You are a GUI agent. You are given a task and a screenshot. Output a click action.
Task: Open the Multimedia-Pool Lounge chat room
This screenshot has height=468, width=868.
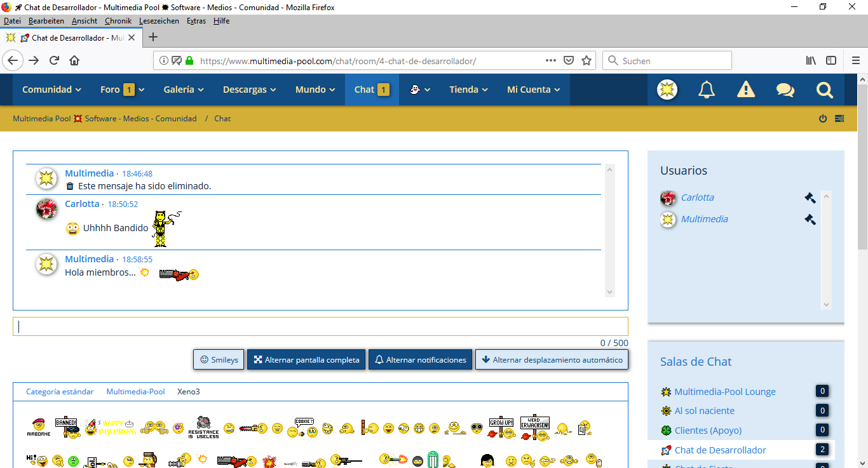coord(724,392)
